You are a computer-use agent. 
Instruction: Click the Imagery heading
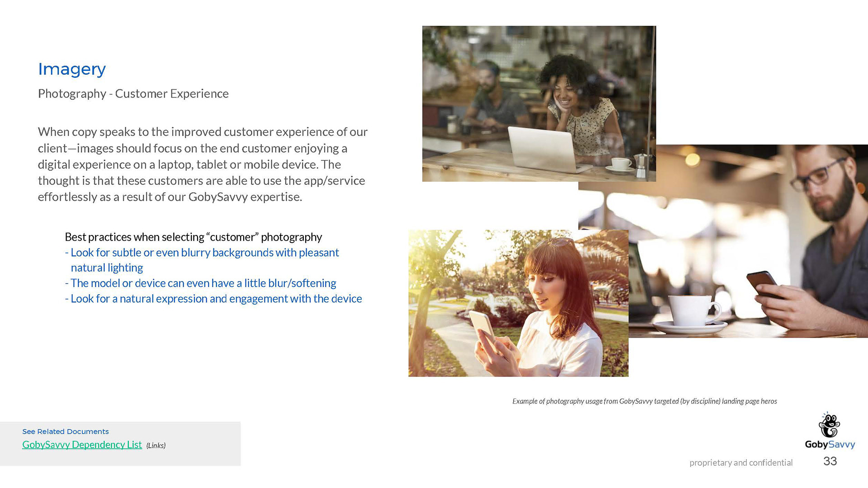pos(72,70)
